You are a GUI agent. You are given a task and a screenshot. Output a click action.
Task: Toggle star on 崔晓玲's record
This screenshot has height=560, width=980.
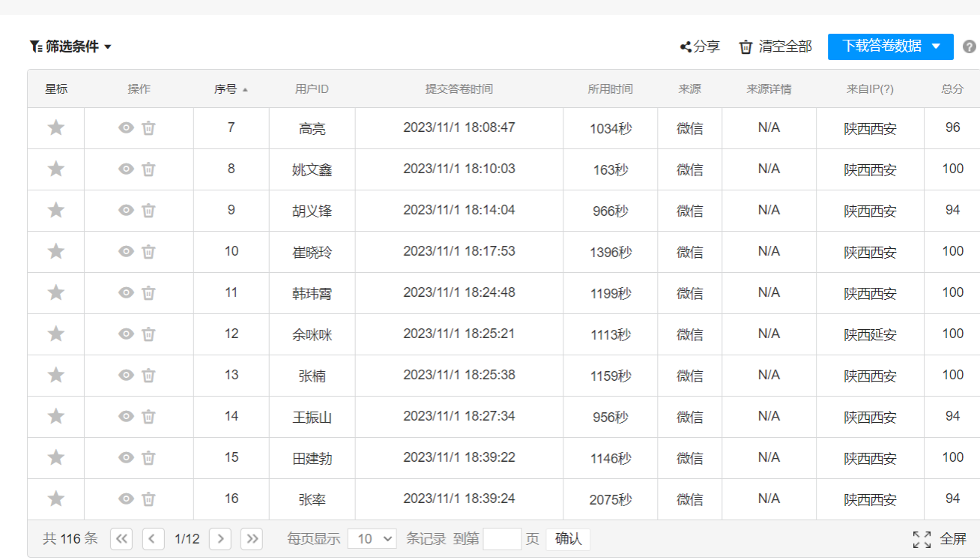click(x=55, y=252)
